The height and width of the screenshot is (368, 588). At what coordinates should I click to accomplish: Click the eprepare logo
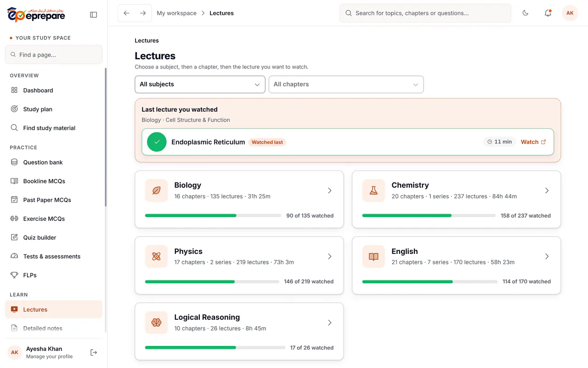coord(36,15)
